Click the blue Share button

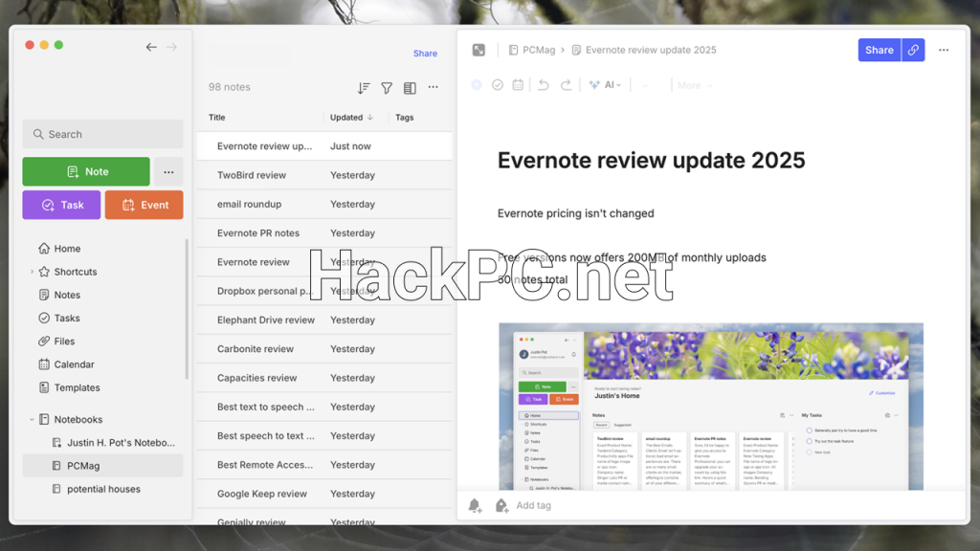[880, 50]
